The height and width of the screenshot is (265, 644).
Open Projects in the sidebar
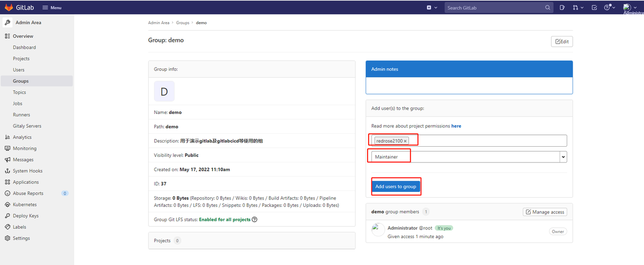(21, 59)
